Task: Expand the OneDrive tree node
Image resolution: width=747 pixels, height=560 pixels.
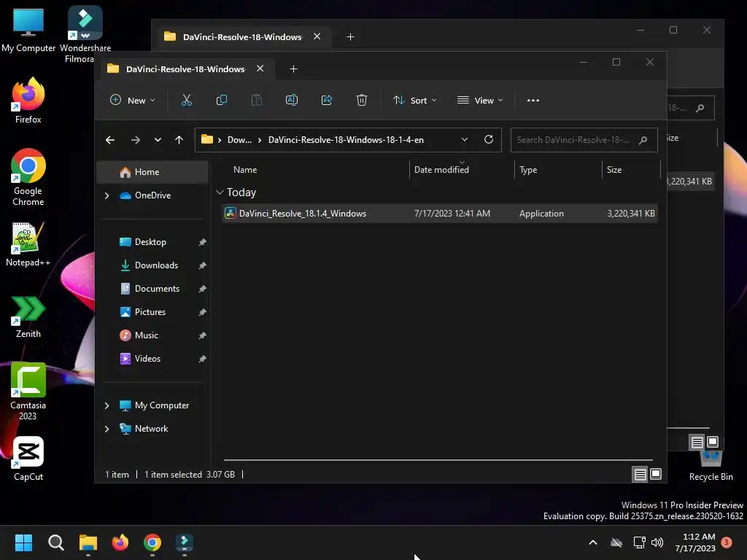Action: tap(107, 195)
